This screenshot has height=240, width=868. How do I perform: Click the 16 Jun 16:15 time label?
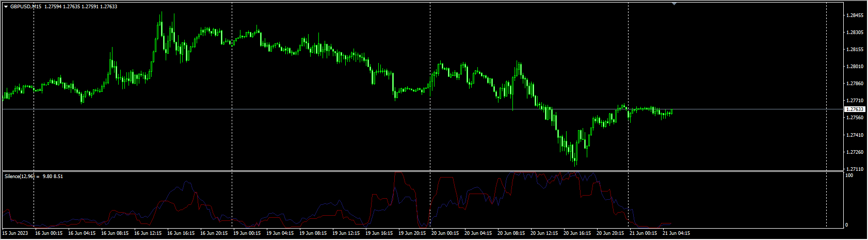point(181,233)
